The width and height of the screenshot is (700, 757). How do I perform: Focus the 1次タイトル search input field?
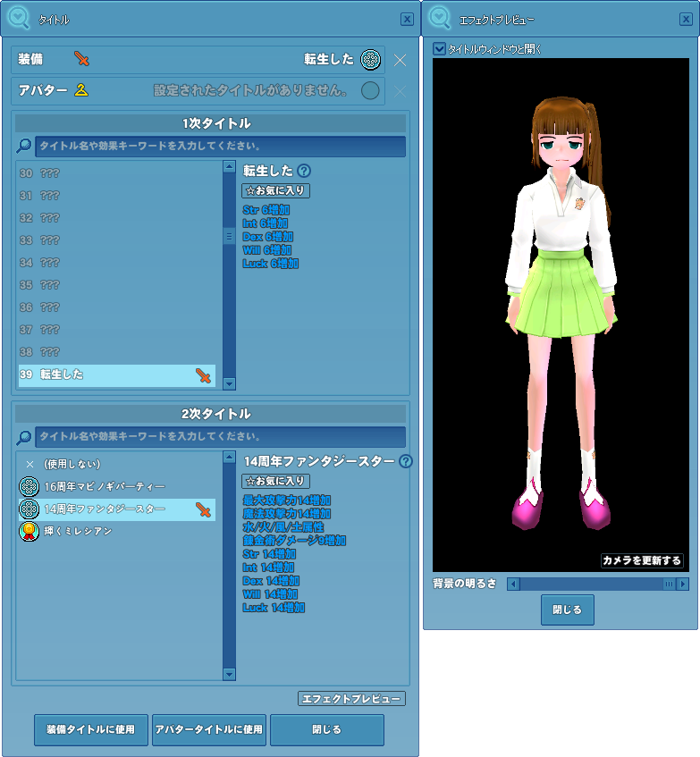pos(220,147)
